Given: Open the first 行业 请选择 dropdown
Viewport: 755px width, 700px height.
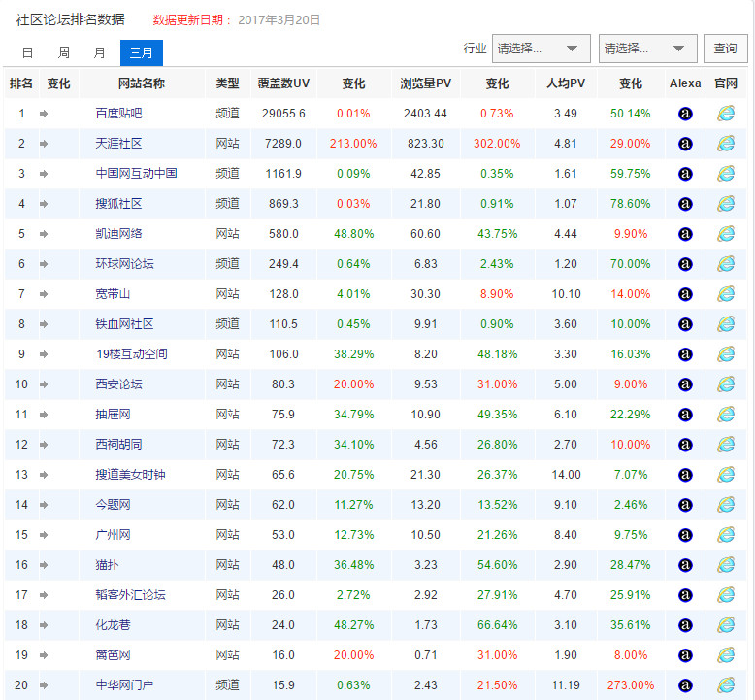Looking at the screenshot, I should pos(542,49).
